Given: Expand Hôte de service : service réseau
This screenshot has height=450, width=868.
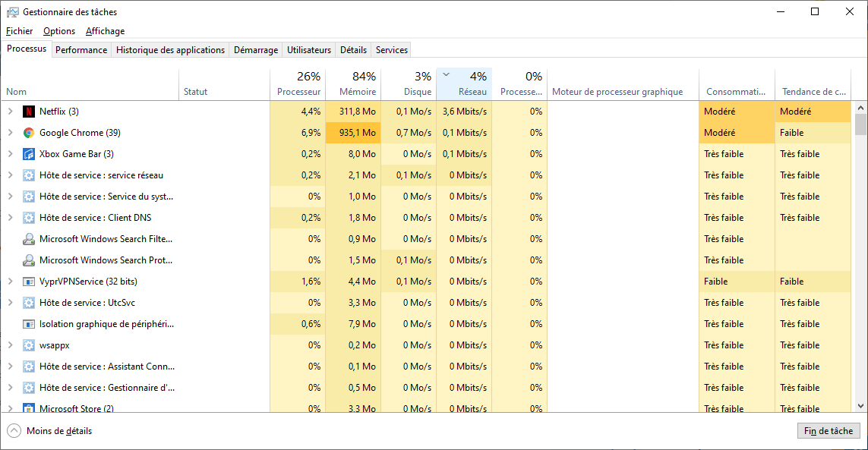Looking at the screenshot, I should click(x=11, y=175).
